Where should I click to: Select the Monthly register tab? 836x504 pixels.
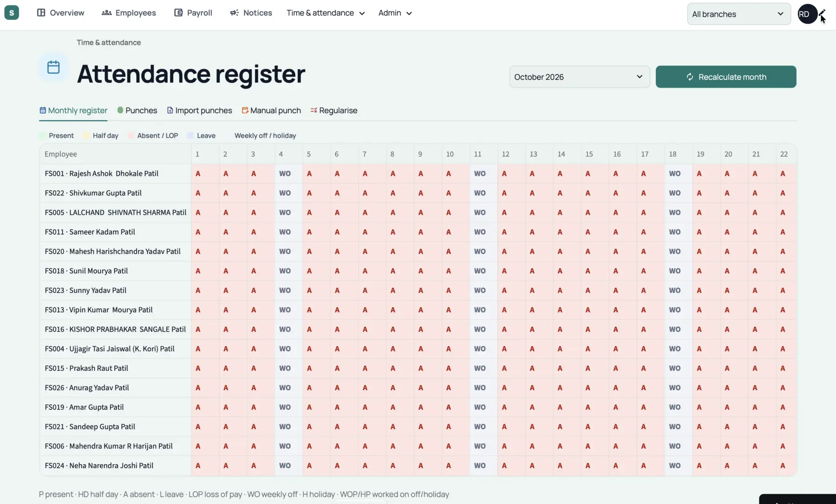coord(73,110)
